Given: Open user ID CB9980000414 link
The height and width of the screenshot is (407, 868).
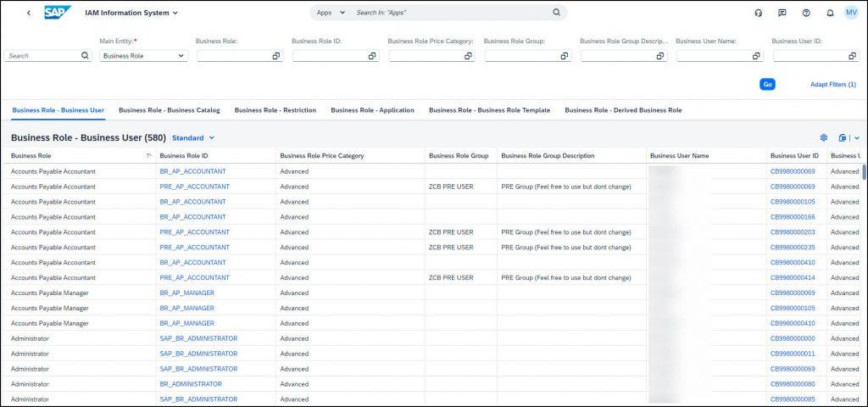Looking at the screenshot, I should 793,277.
